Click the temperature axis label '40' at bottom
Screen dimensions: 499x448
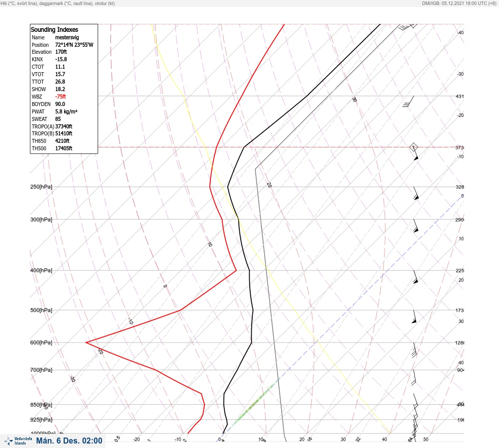point(385,440)
